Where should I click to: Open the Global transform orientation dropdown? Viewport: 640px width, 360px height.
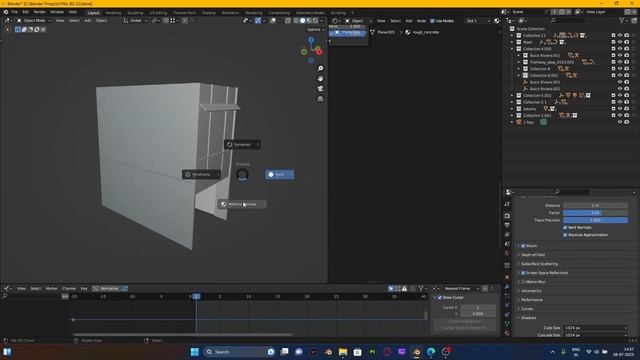pos(134,20)
